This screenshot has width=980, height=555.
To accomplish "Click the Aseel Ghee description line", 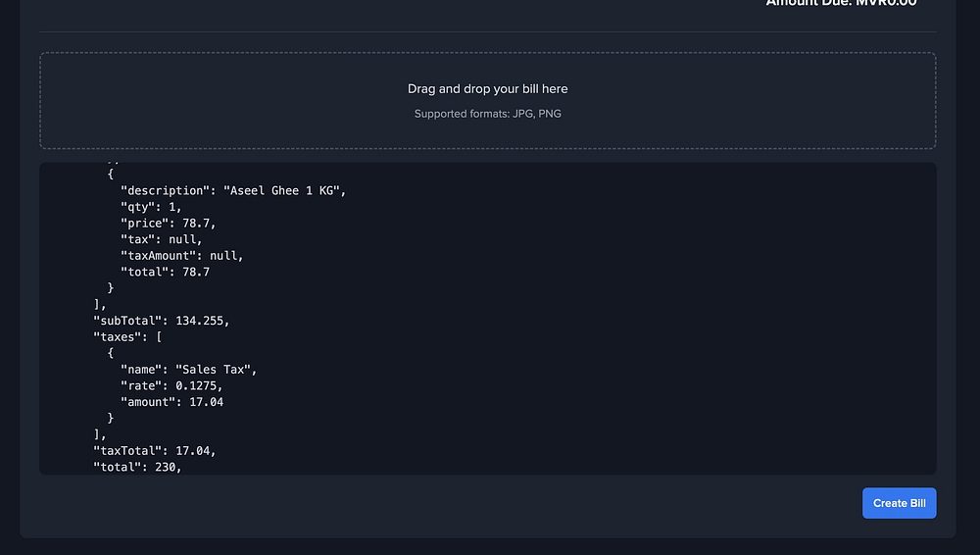I will (233, 190).
